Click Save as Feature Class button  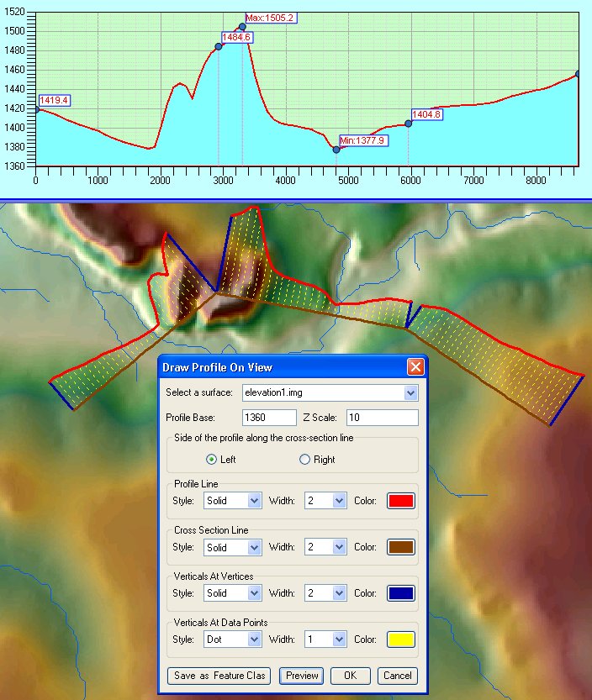(219, 676)
